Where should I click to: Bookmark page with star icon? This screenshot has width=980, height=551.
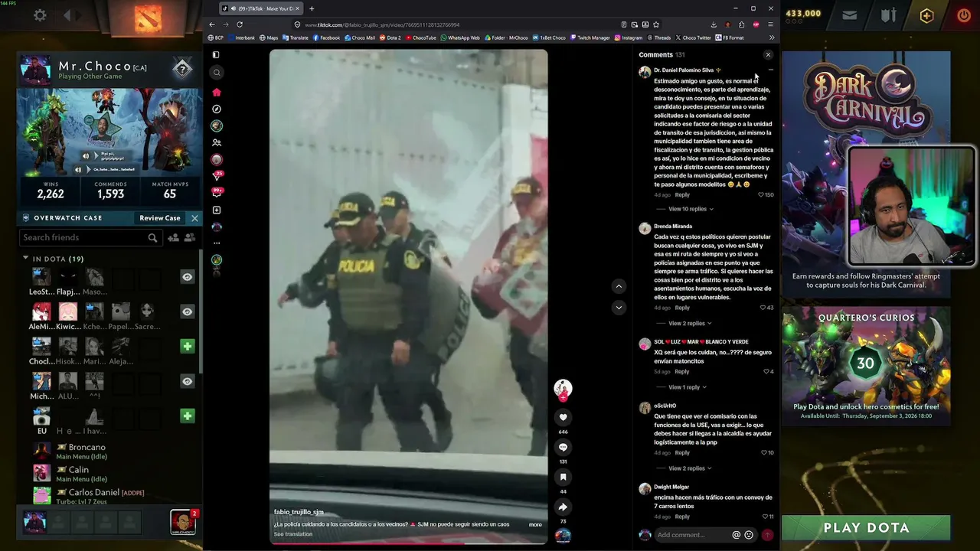click(656, 24)
